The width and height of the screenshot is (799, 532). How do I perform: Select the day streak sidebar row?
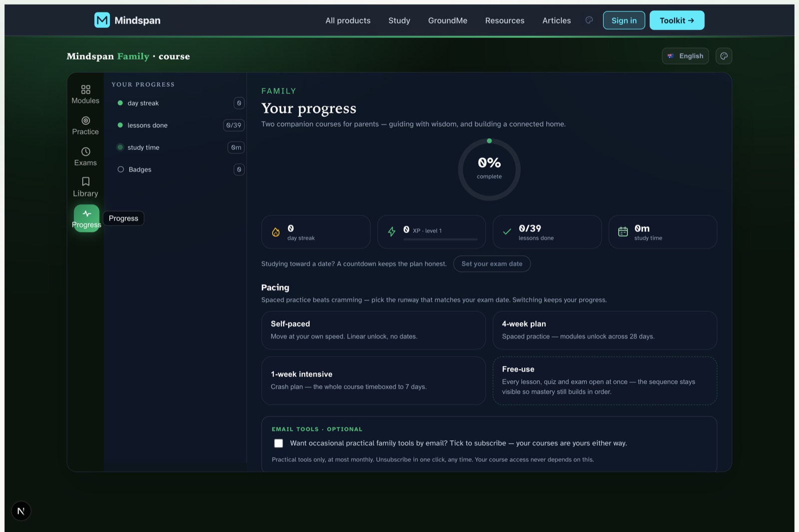pos(178,103)
